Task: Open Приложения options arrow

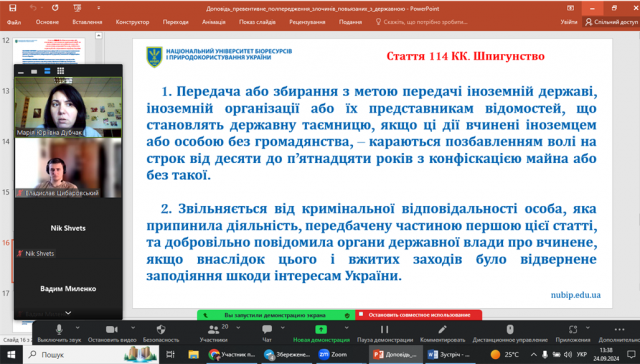Action: [588, 328]
